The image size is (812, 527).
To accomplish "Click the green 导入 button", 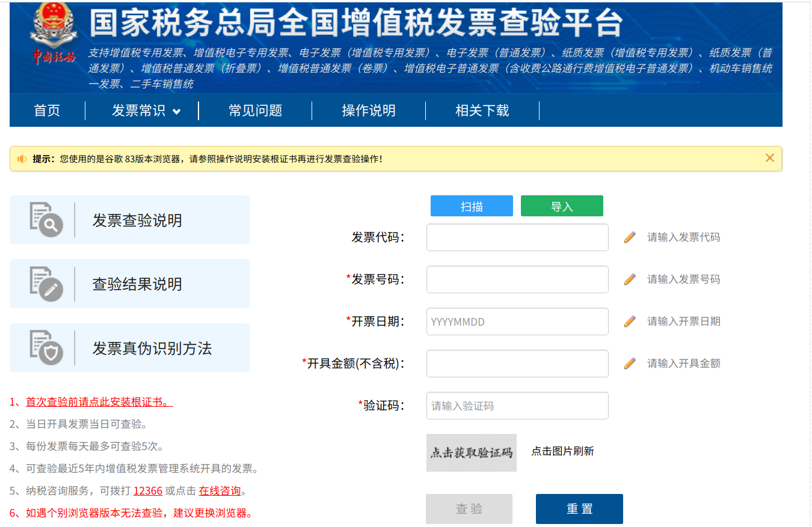I will coord(561,206).
